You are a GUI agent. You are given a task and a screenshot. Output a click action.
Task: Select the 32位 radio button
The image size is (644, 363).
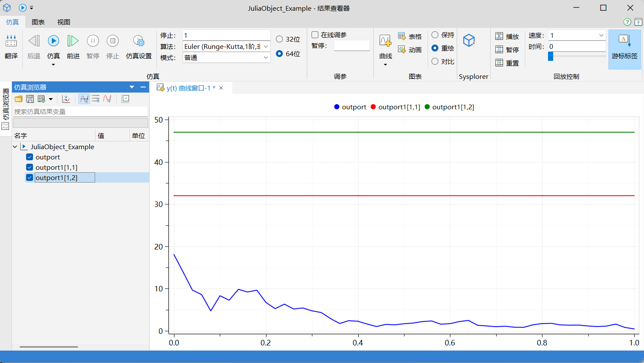click(279, 39)
